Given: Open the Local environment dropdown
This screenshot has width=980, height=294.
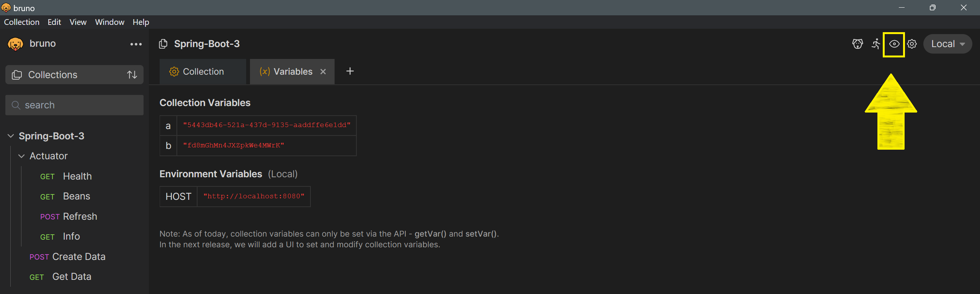Looking at the screenshot, I should click(x=947, y=44).
